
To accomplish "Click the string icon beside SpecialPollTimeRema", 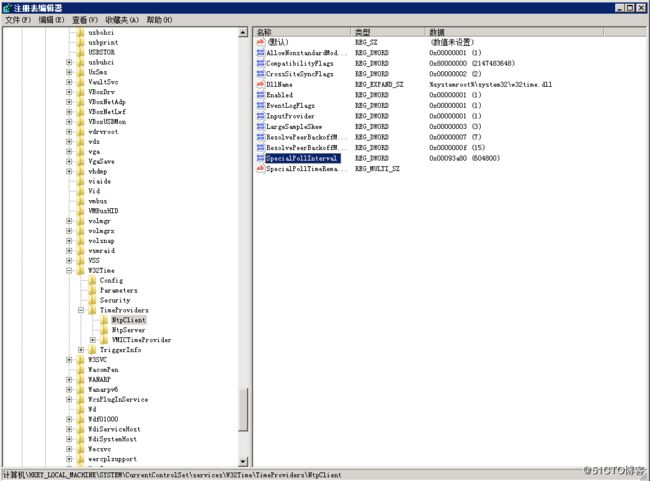I will [x=260, y=169].
